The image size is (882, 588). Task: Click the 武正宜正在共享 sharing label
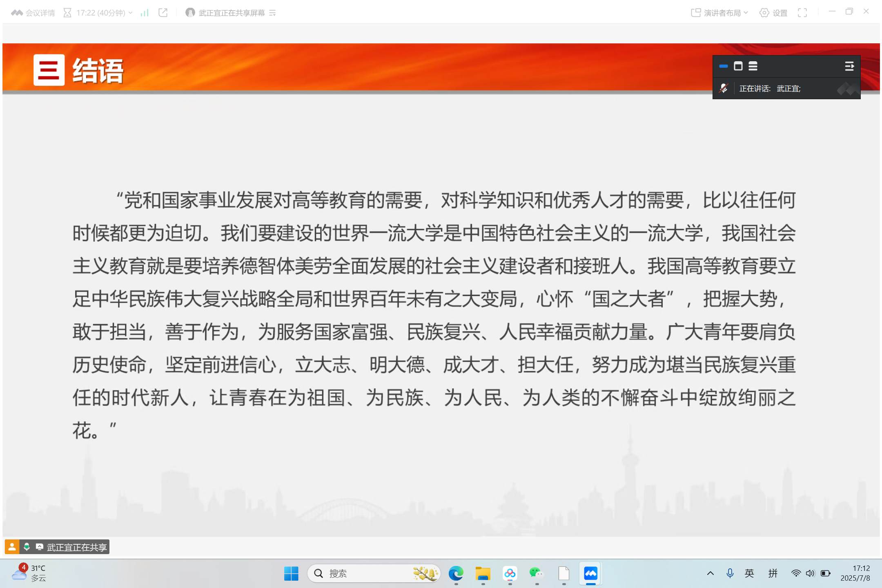click(76, 547)
